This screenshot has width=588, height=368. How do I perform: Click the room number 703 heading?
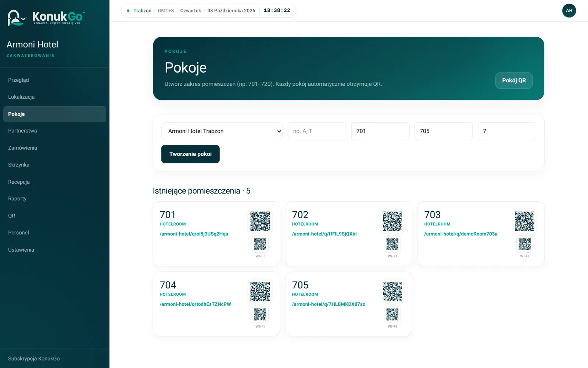pyautogui.click(x=433, y=215)
